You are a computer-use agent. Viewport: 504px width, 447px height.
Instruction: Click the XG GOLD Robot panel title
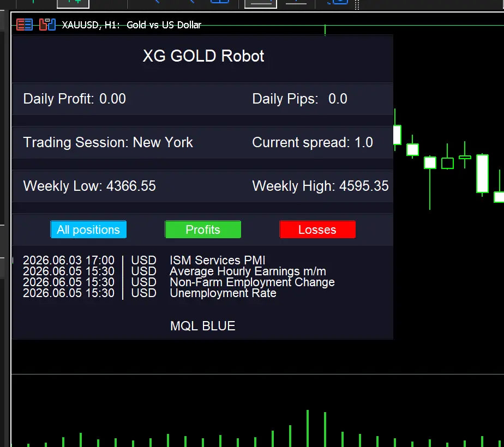coord(203,56)
